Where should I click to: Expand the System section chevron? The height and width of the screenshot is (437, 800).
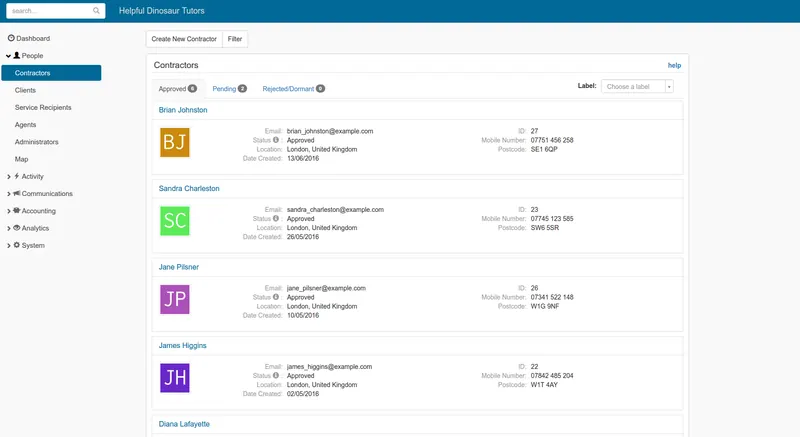pos(9,246)
